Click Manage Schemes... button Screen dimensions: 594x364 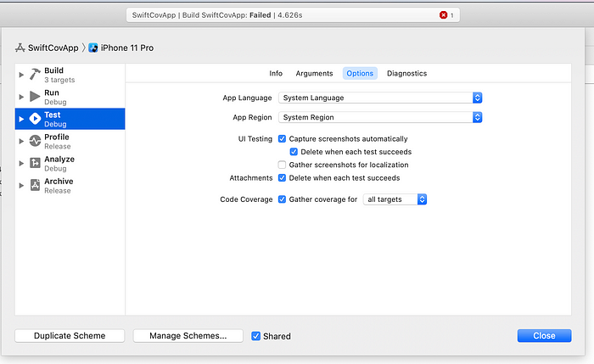point(188,336)
